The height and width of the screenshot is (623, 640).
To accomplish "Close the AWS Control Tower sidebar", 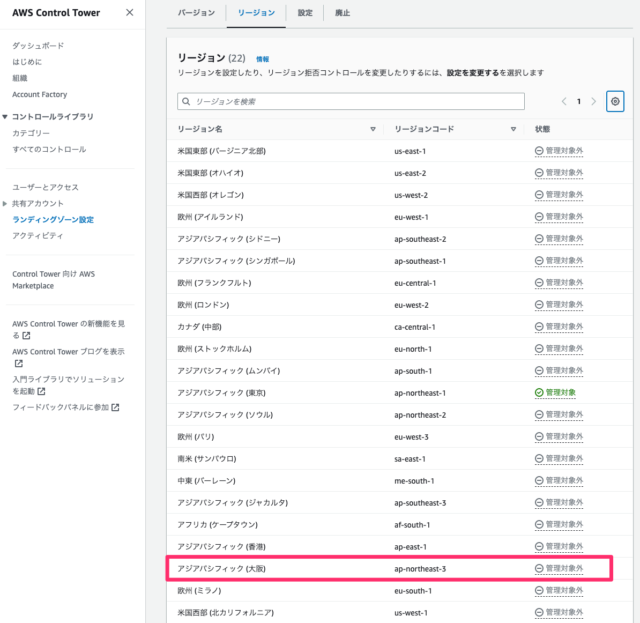I will 129,13.
